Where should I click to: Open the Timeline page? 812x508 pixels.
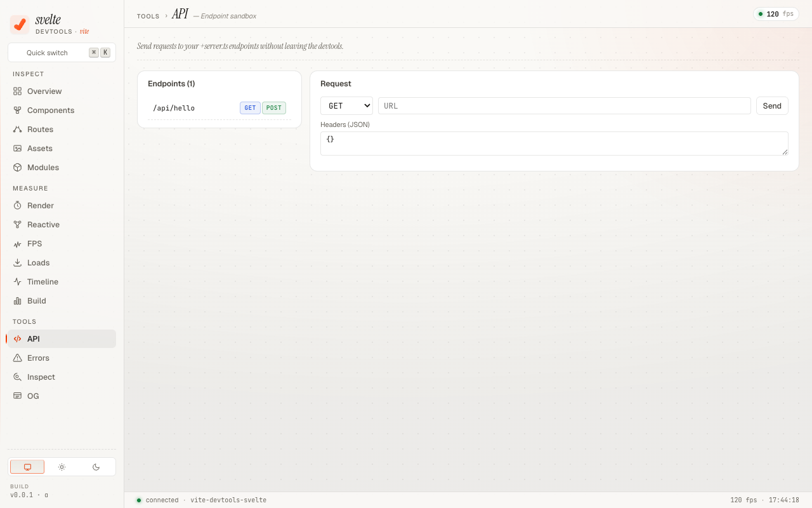tap(62, 282)
